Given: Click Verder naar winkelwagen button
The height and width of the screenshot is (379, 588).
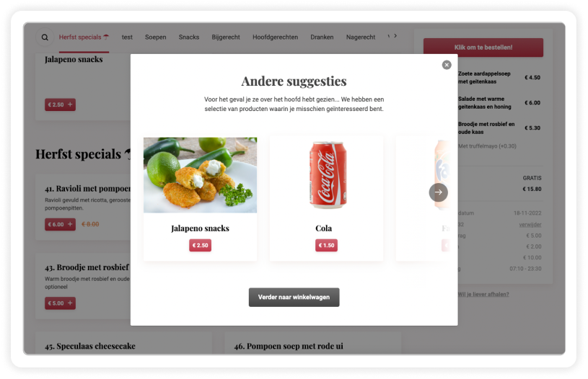Looking at the screenshot, I should (x=294, y=297).
